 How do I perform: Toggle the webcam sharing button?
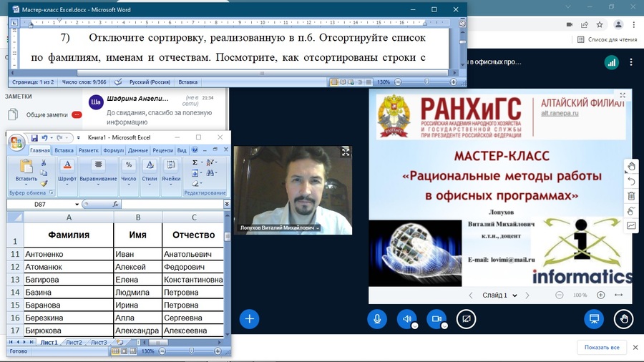[436, 319]
